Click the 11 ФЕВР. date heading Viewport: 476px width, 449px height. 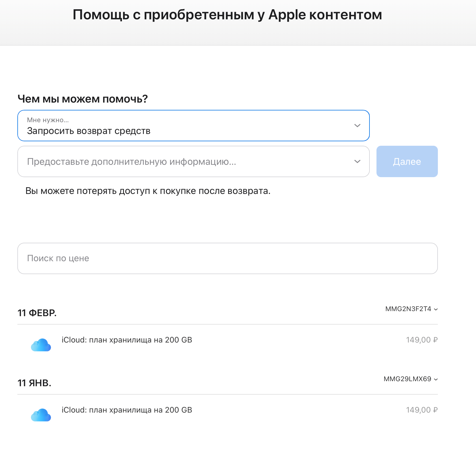click(x=37, y=313)
